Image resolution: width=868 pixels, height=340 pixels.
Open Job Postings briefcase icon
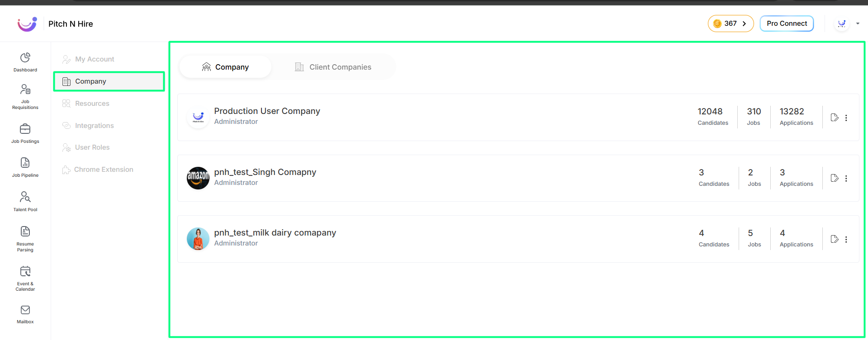pyautogui.click(x=25, y=129)
